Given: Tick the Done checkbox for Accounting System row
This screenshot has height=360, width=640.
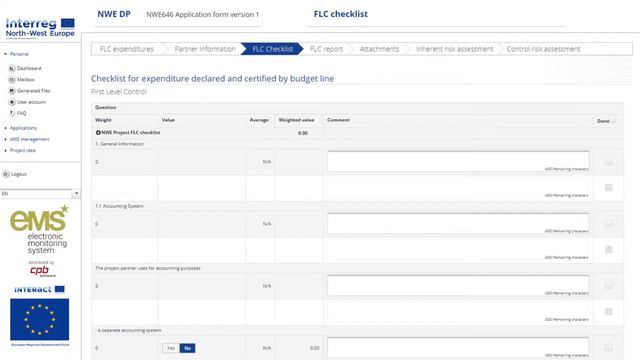Looking at the screenshot, I should 608,223.
